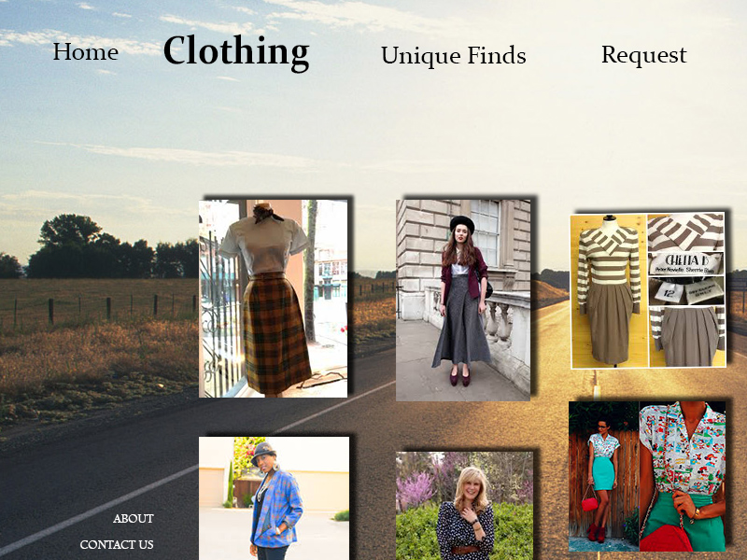Open the CONTACT US link
The width and height of the screenshot is (747, 560).
[x=117, y=544]
